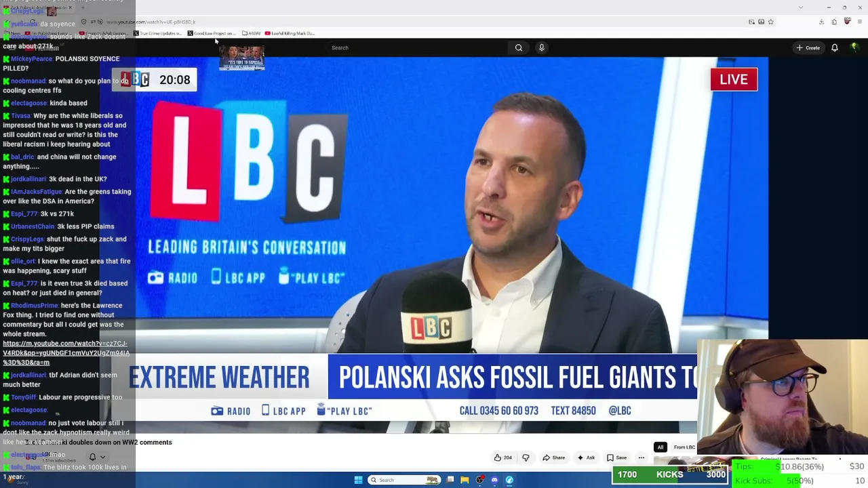Open the more actions ellipsis under video

click(641, 457)
